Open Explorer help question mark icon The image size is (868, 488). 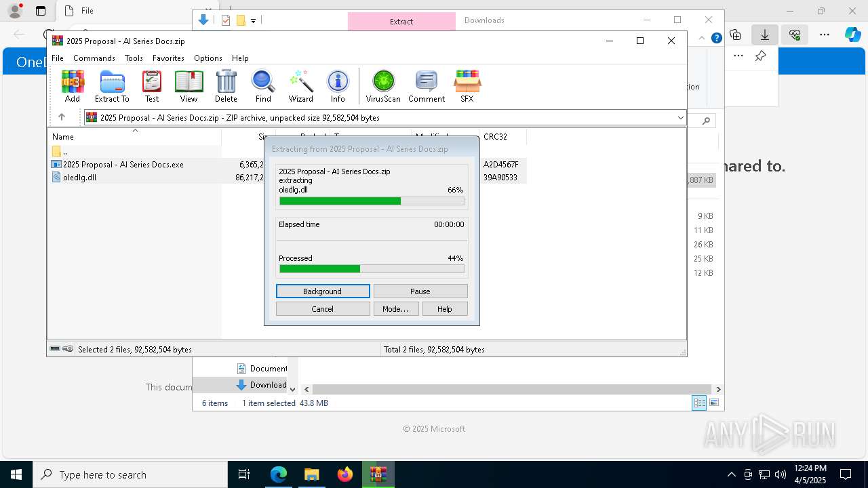pyautogui.click(x=716, y=39)
